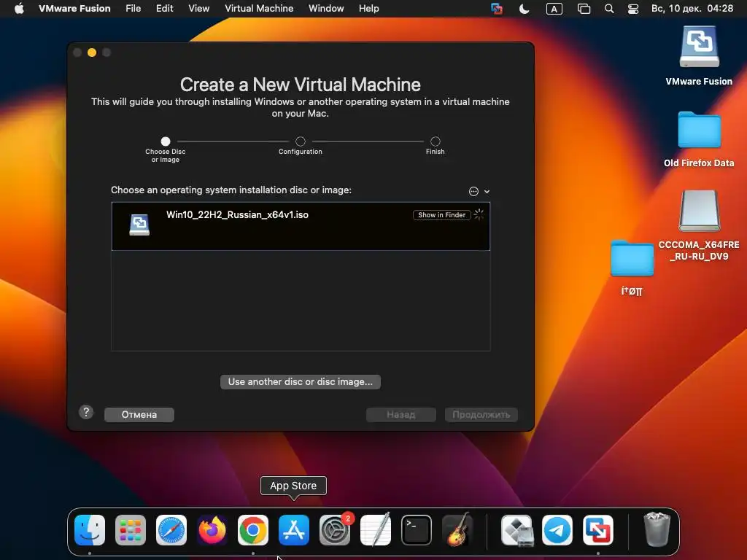Open the Apple menu
This screenshot has height=560, width=747.
tap(19, 9)
